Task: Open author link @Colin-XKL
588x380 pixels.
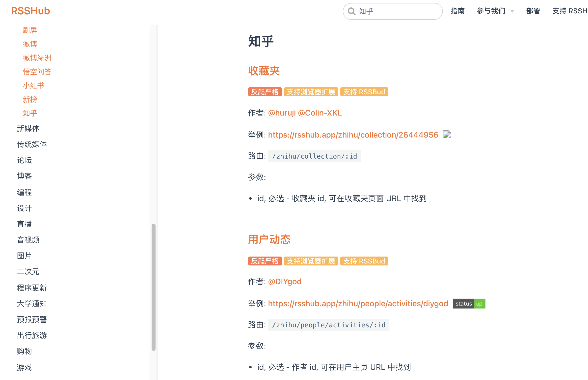Action: tap(320, 113)
